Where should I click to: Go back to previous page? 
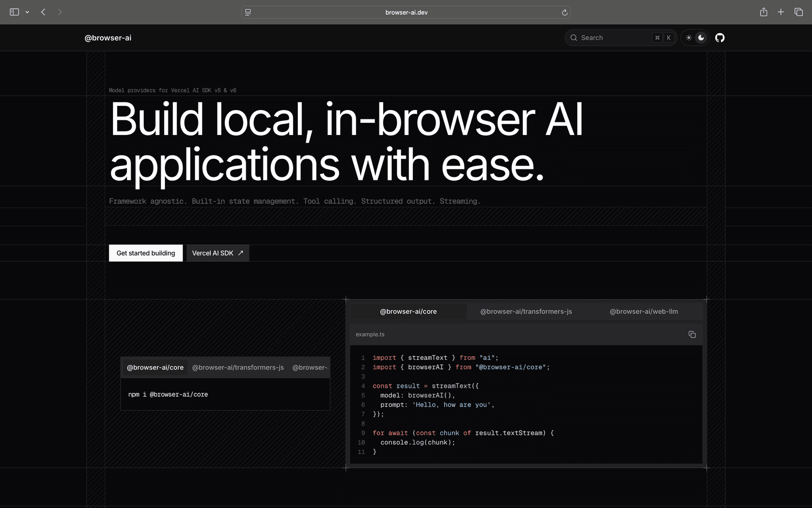(x=43, y=12)
